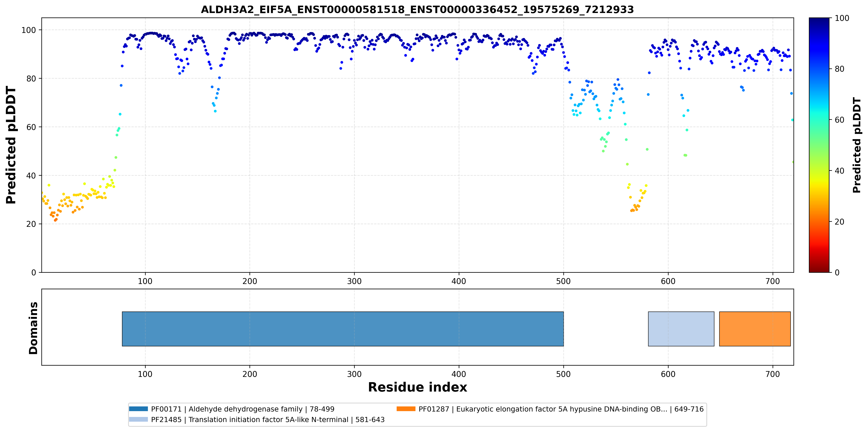Click the dark blue PF00171 legend swatch
The width and height of the screenshot is (868, 432).
(138, 409)
